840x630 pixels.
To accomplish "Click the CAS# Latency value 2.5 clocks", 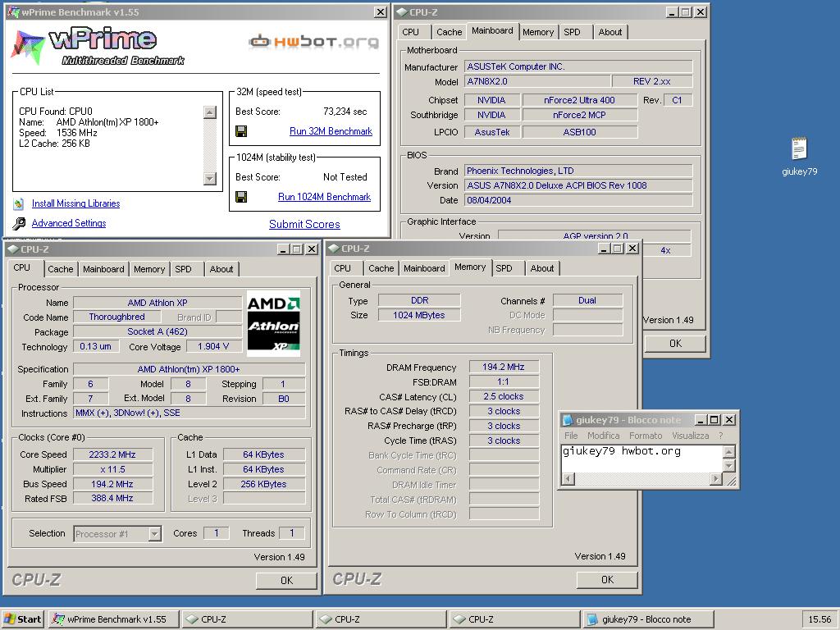I will click(x=503, y=396).
